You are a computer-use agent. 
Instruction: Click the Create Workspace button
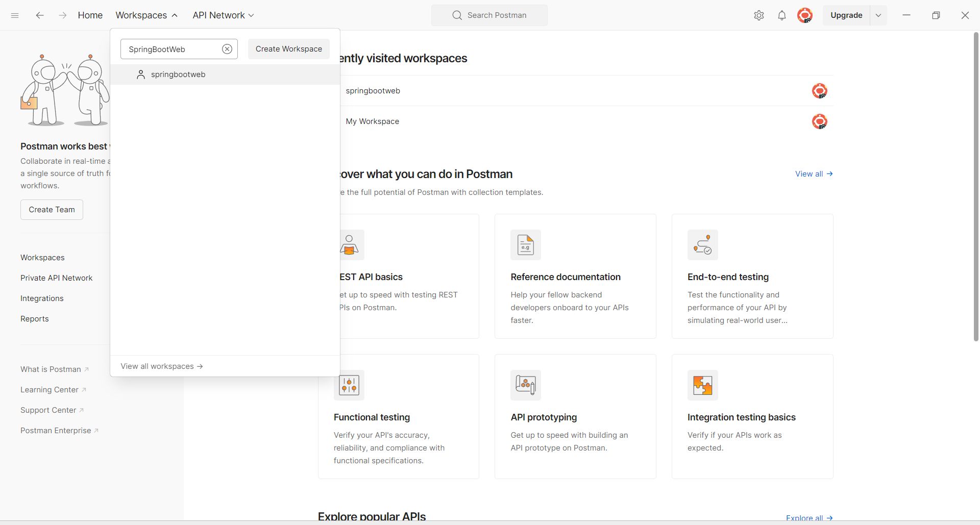click(x=289, y=49)
